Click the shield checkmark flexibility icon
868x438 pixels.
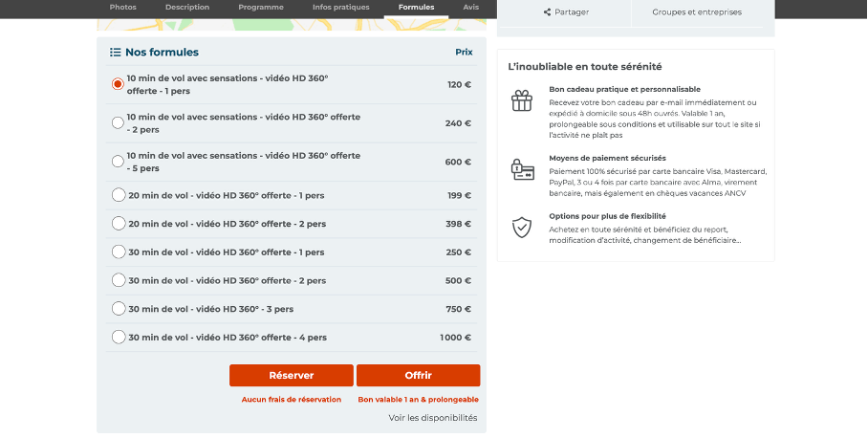pos(521,228)
